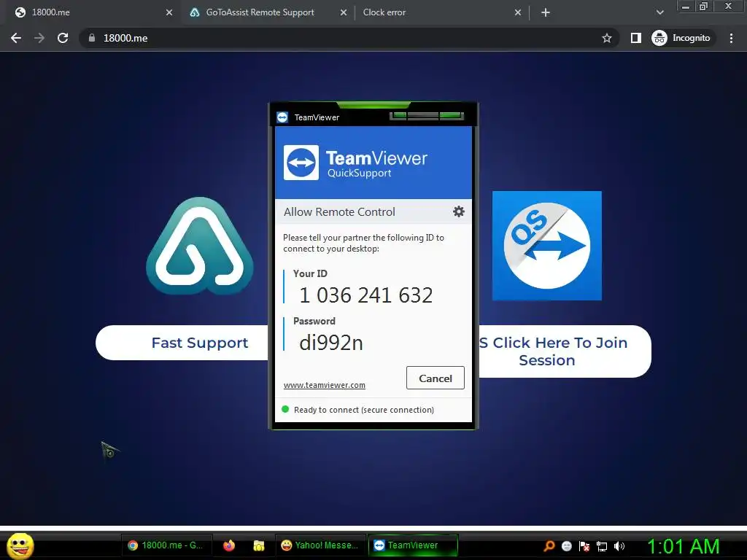Click the Ready to connect status text

point(363,410)
